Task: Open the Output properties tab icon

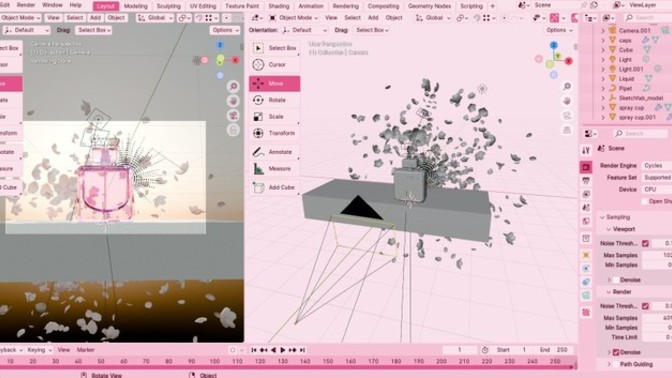Action: (x=586, y=180)
